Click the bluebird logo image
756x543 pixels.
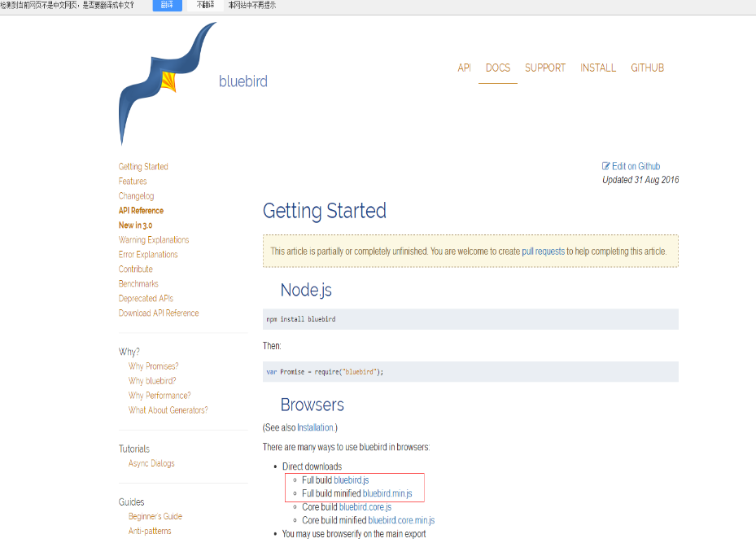[x=168, y=83]
